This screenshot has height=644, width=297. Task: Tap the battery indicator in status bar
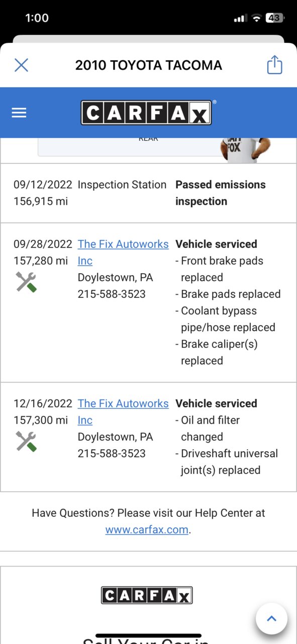click(275, 18)
